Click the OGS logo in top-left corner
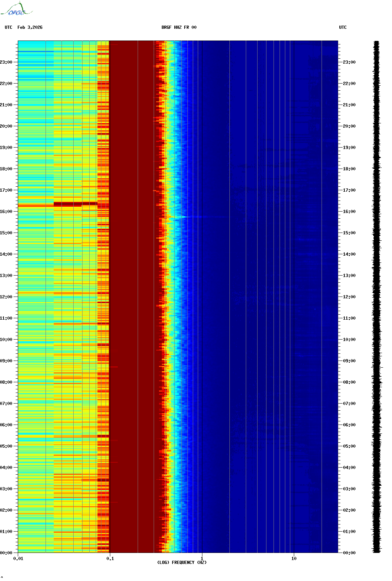 [x=16, y=9]
